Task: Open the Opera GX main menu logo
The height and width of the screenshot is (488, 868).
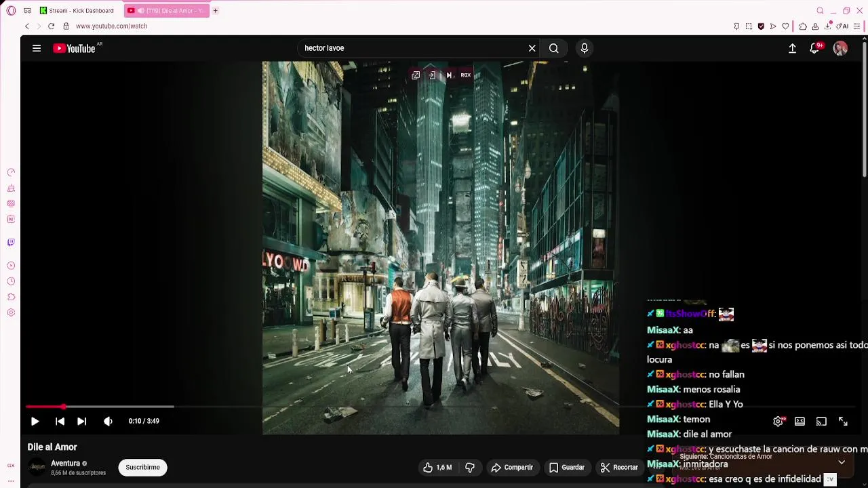Action: coord(11,11)
